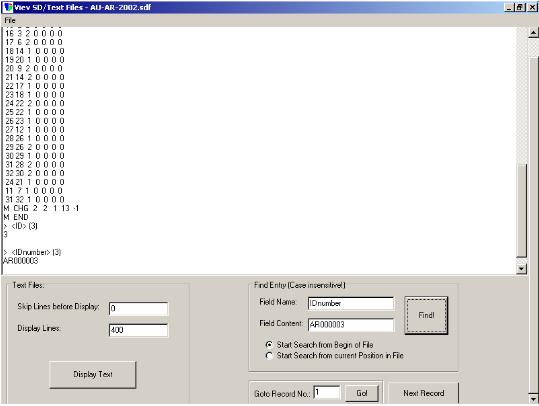Minimize the View SD/Text Files window
The image size is (539, 406).
click(509, 7)
